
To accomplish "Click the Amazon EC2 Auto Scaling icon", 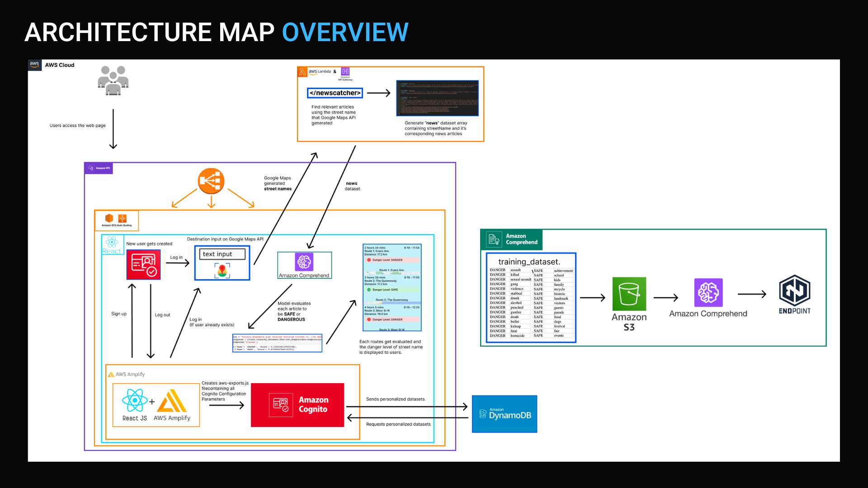I will [x=122, y=219].
